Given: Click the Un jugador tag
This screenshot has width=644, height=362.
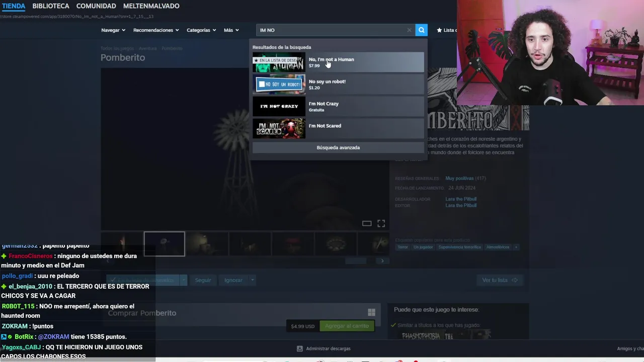Looking at the screenshot, I should tap(423, 247).
